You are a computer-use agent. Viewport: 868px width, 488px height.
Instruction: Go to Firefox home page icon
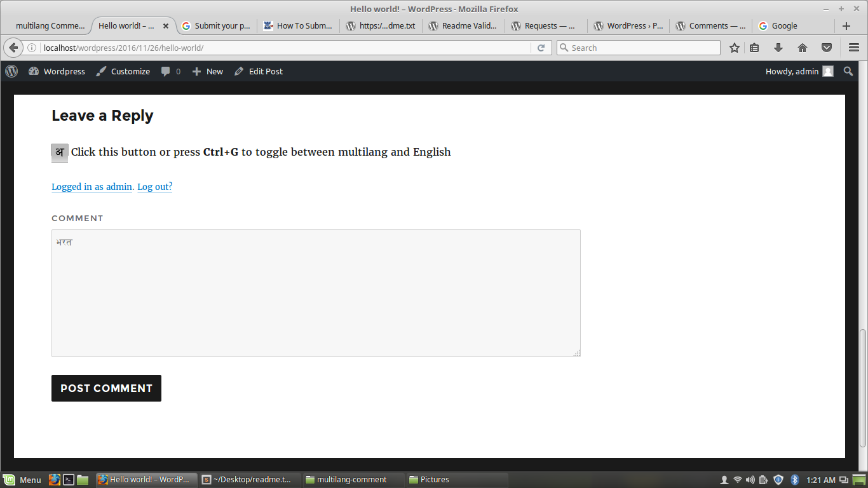point(803,48)
